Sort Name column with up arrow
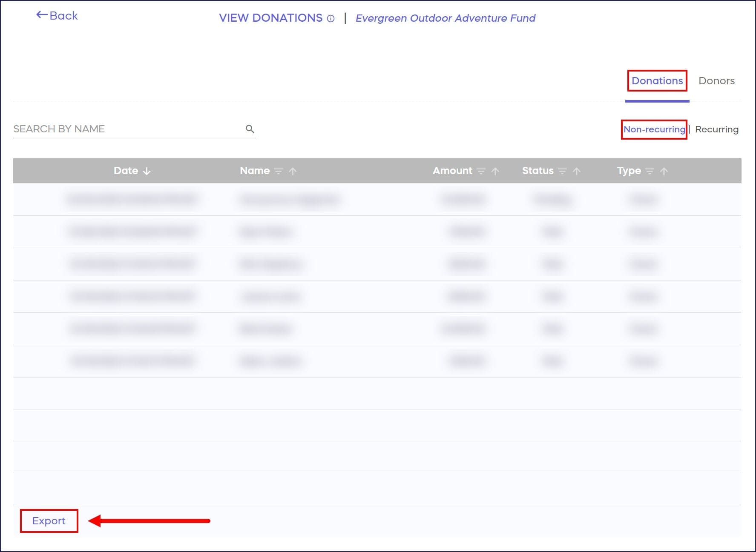756x552 pixels. 293,171
